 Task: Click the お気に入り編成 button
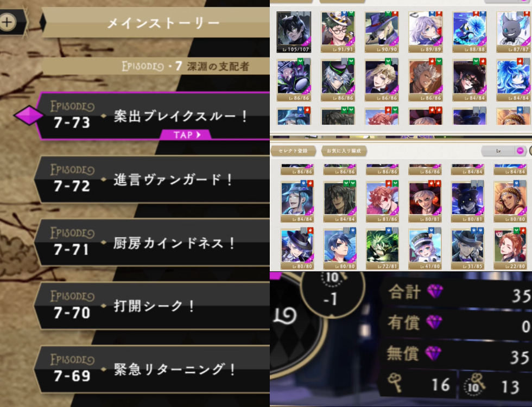pos(344,151)
